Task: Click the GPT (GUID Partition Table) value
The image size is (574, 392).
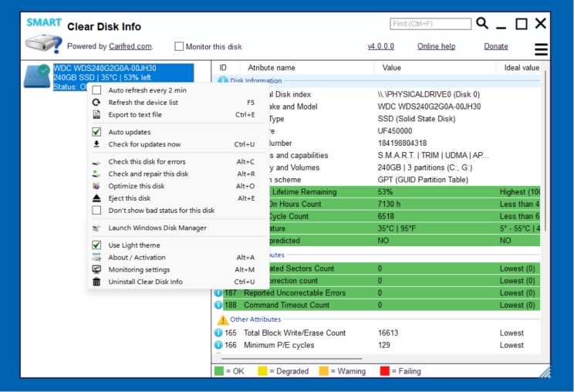Action: pos(423,180)
